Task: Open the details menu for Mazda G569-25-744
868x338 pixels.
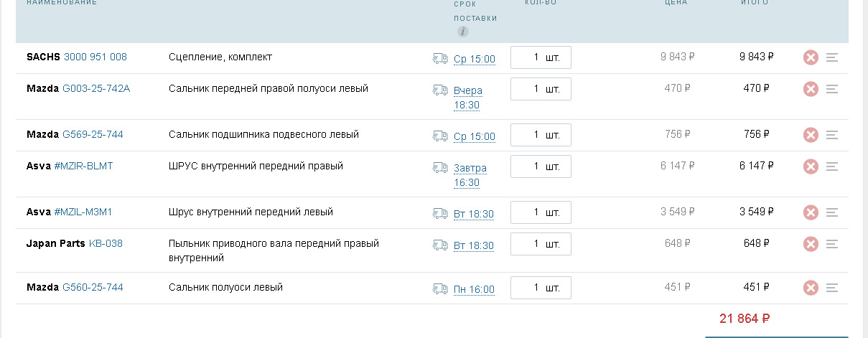Action: tap(832, 135)
